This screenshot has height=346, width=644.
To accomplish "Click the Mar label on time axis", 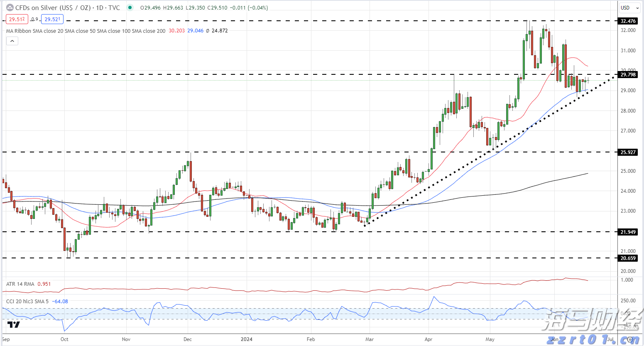I will 370,339.
